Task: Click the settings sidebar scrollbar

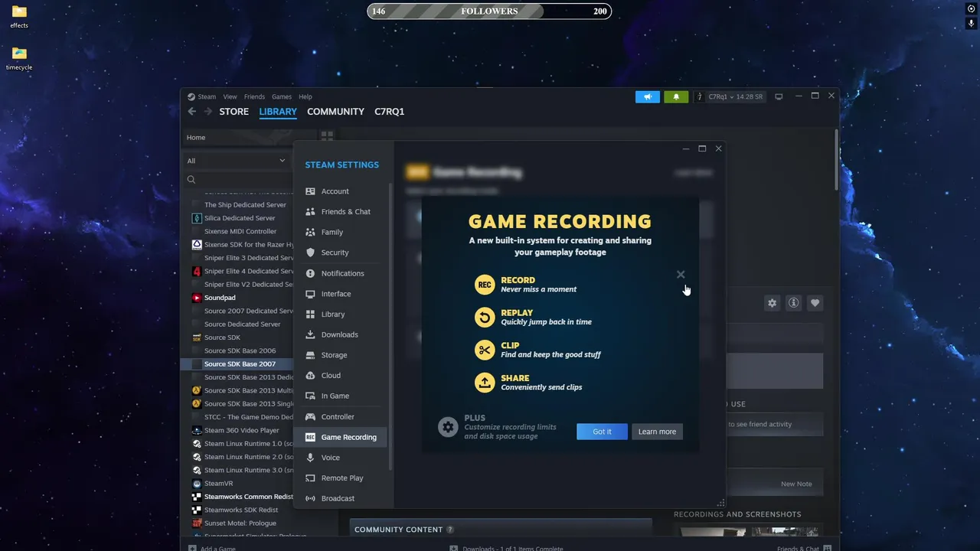Action: coord(390,325)
